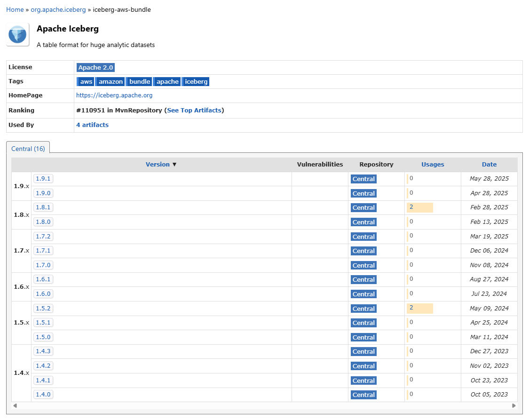Select the bundle tag

click(x=139, y=82)
